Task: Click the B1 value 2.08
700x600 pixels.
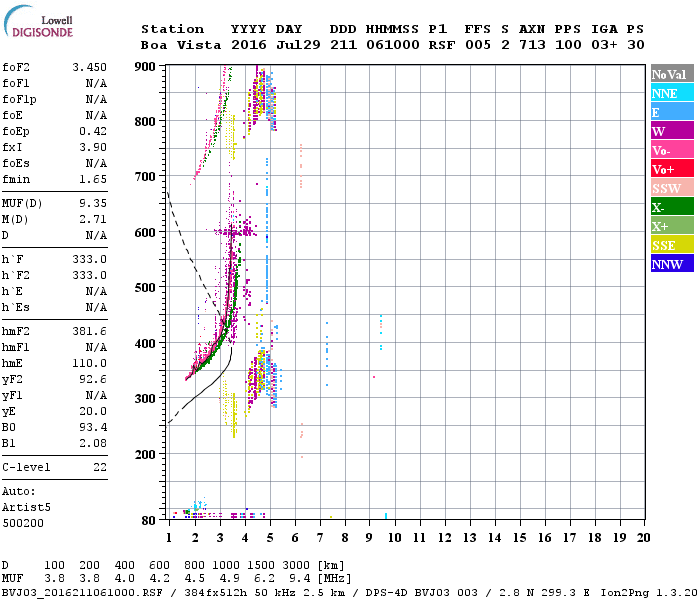Action: point(93,443)
